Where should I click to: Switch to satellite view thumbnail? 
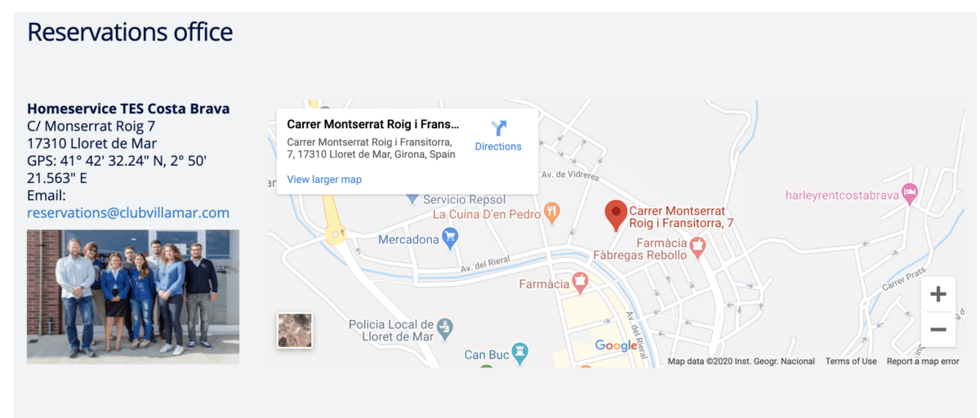click(x=295, y=331)
